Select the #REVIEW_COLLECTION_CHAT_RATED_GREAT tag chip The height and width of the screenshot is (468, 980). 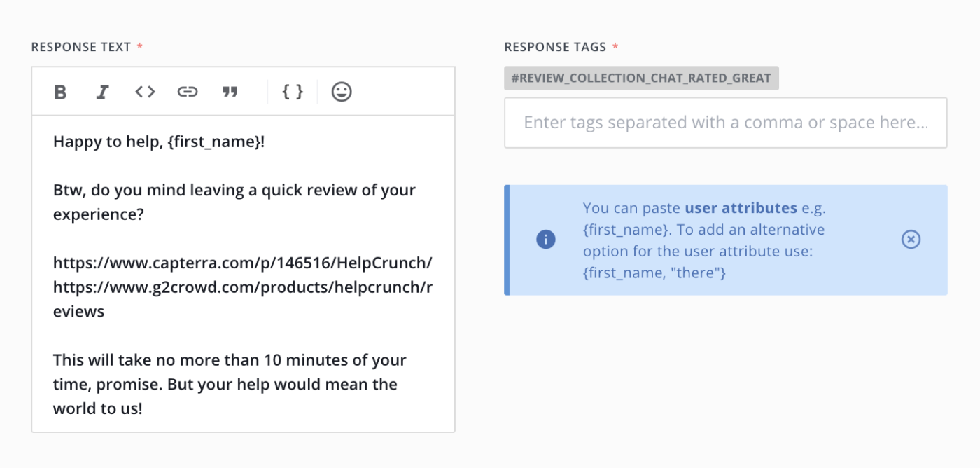(641, 78)
